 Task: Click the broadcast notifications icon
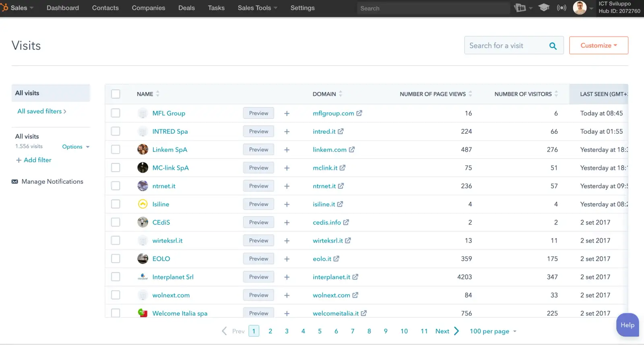pyautogui.click(x=561, y=8)
